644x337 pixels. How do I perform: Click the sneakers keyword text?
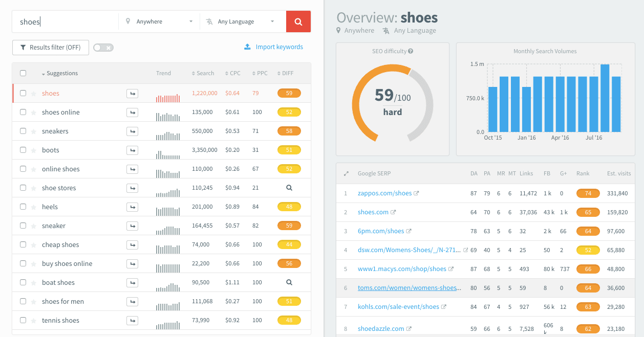coord(55,131)
